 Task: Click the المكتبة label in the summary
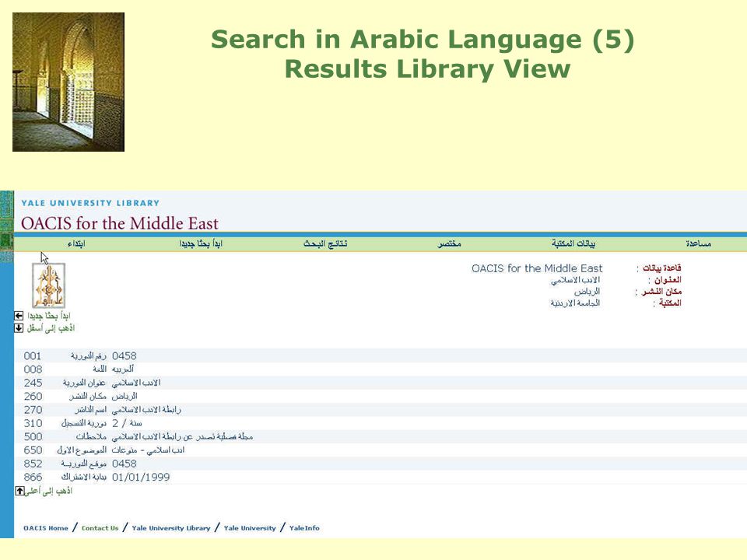670,303
